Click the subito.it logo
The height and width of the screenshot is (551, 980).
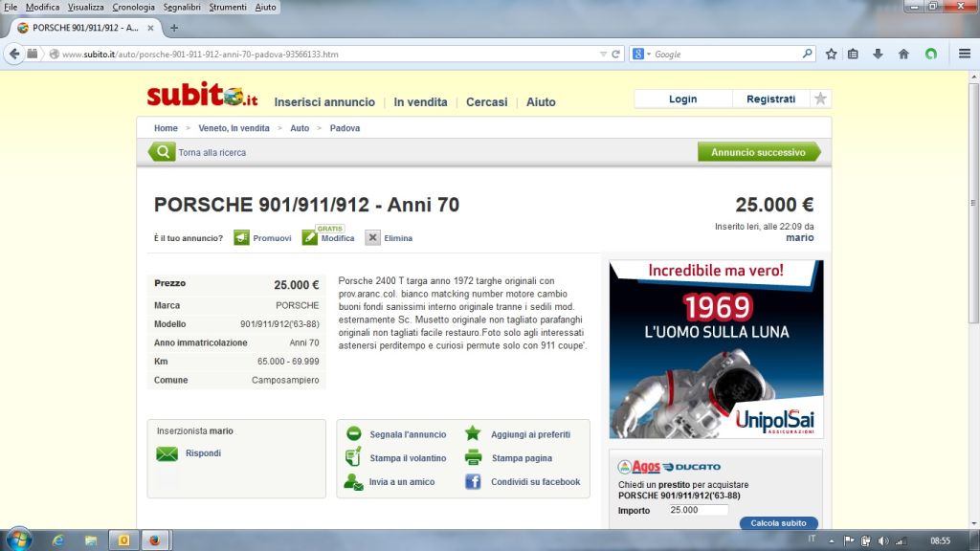(202, 96)
